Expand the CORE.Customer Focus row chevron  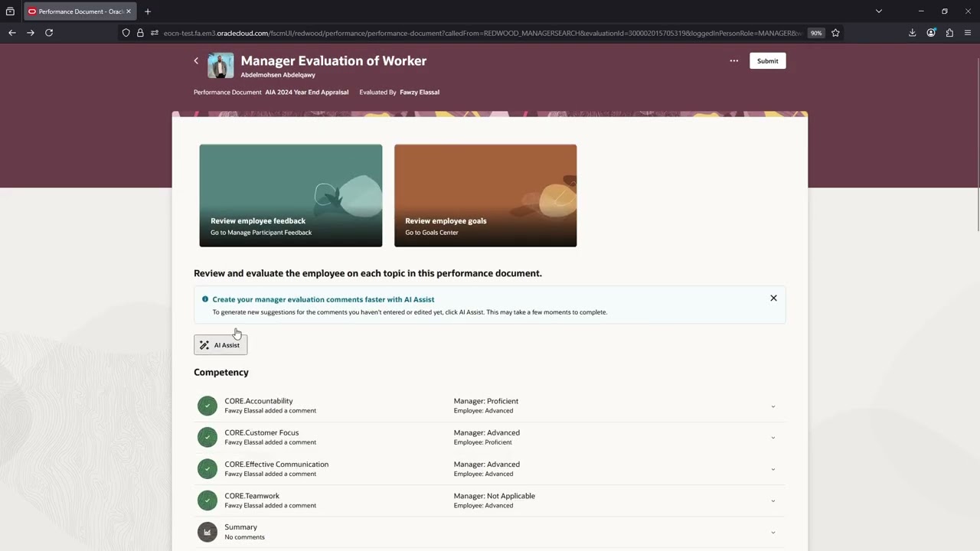coord(773,438)
